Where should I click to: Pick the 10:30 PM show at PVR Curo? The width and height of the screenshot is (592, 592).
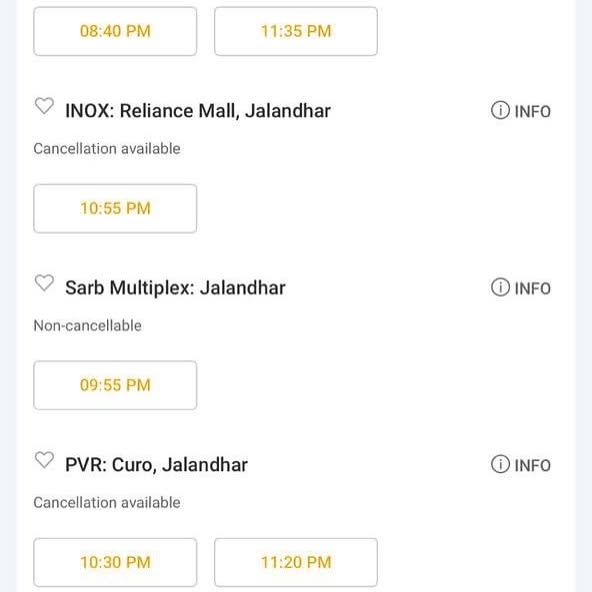pyautogui.click(x=115, y=562)
